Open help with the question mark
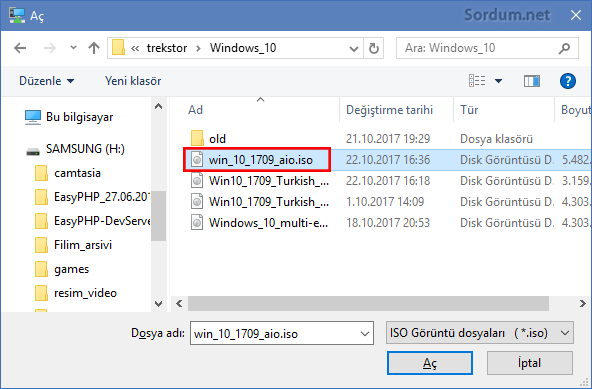The width and height of the screenshot is (592, 389). pos(567,81)
